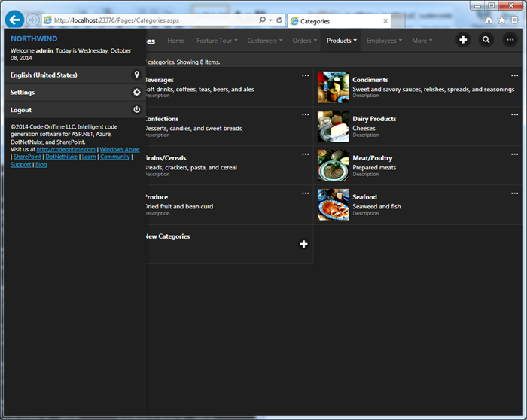
Task: Click the Meat/Poultry thumbnail image
Action: click(x=334, y=166)
